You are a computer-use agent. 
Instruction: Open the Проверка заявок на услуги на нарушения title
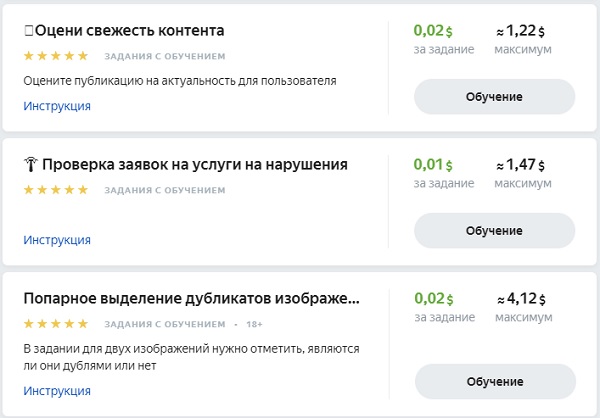click(x=195, y=165)
